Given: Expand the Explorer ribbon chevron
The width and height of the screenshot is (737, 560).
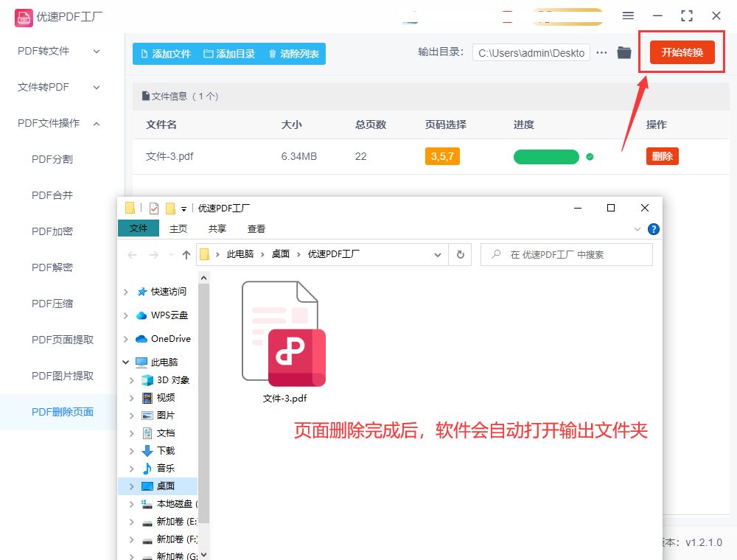Looking at the screenshot, I should point(638,229).
